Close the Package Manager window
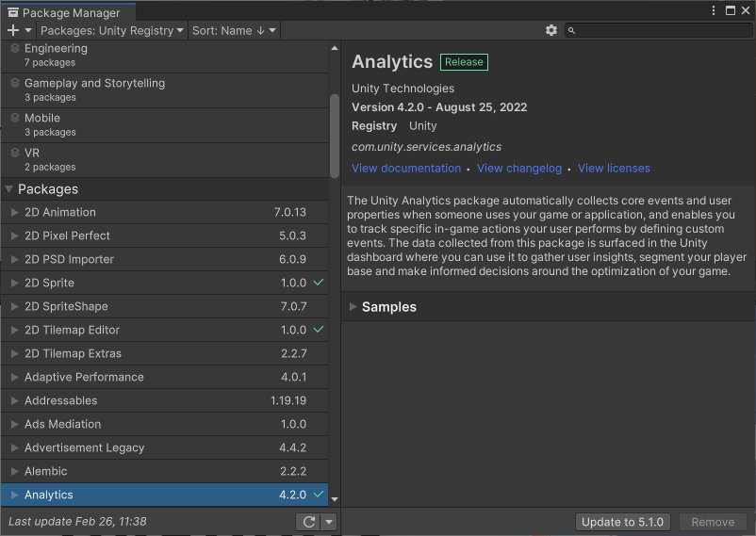The height and width of the screenshot is (536, 756). [x=746, y=10]
